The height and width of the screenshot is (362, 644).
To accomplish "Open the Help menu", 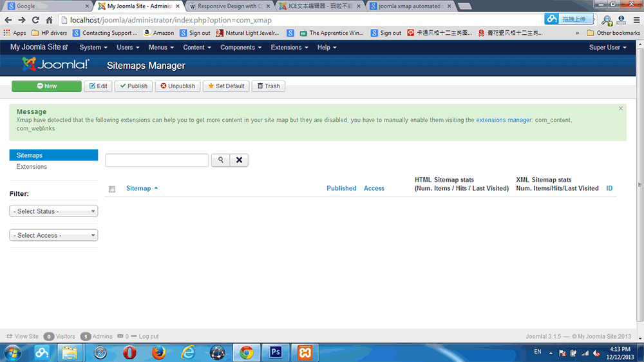I will [x=327, y=47].
